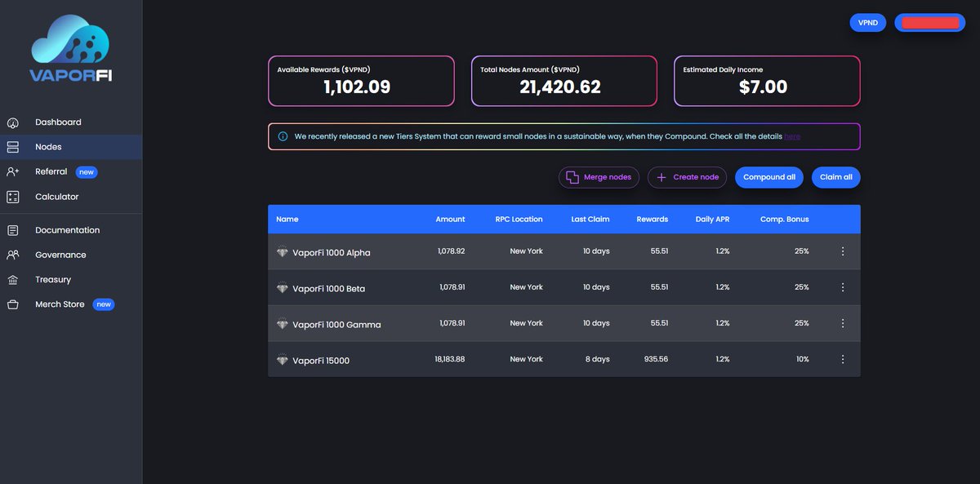Click diamond icon of VaporFi 1000 Beta
The image size is (980, 484).
[283, 288]
